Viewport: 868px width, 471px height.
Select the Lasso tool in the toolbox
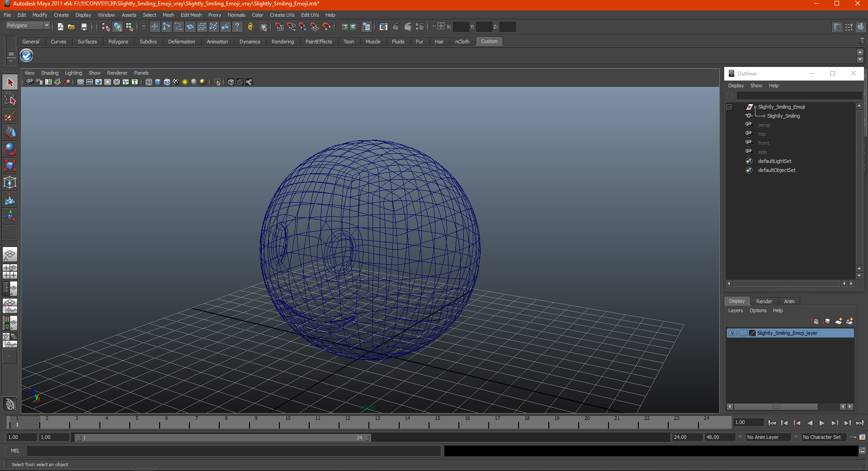click(10, 99)
